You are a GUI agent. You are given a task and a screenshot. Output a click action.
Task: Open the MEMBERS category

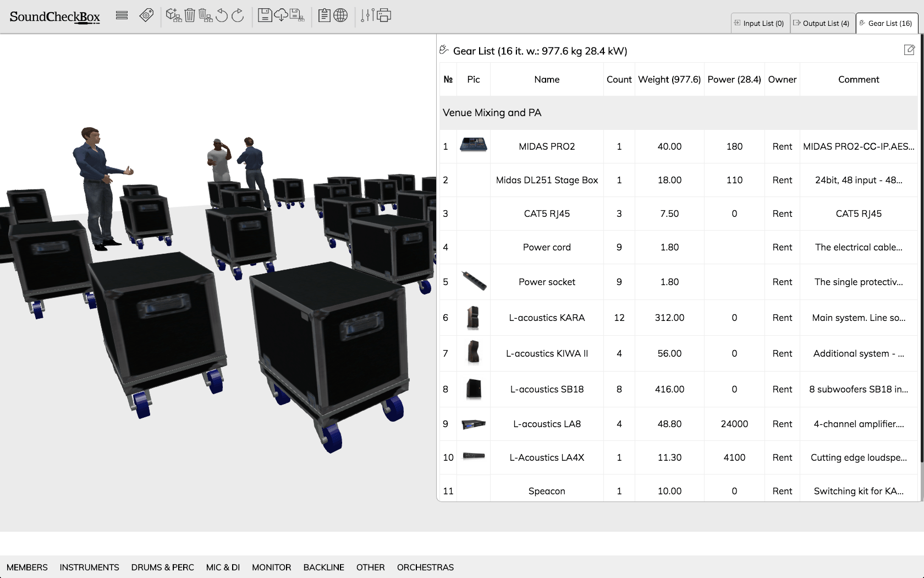coord(27,567)
